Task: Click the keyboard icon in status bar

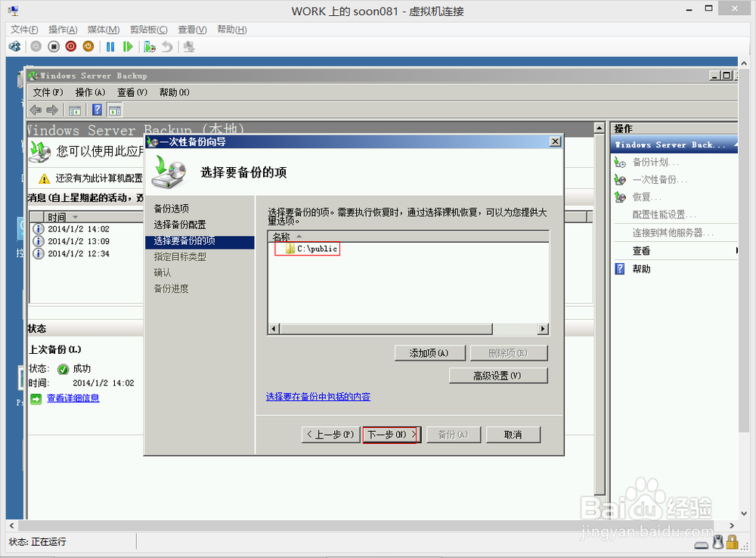Action: tap(702, 545)
